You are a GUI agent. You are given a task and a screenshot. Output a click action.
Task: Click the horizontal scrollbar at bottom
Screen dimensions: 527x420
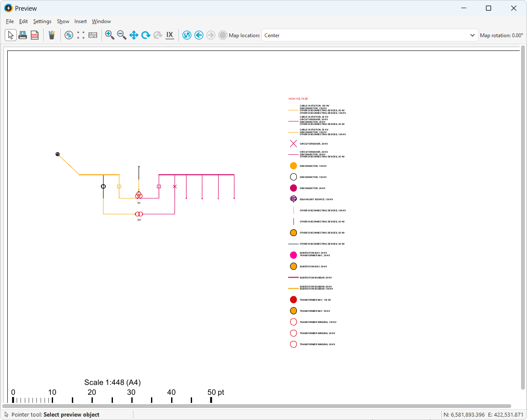click(257, 406)
